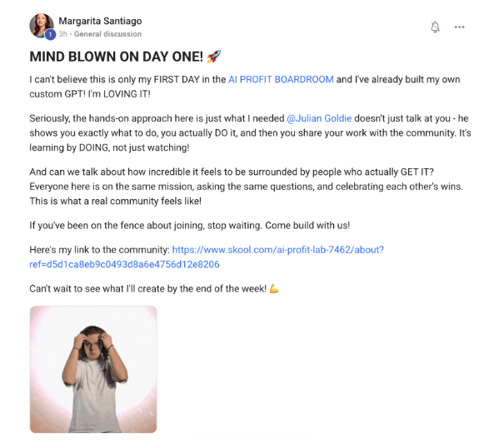Click the ref=d5d1ca8eb9 referral link line
Screen dimensions: 484x448
coord(124,265)
